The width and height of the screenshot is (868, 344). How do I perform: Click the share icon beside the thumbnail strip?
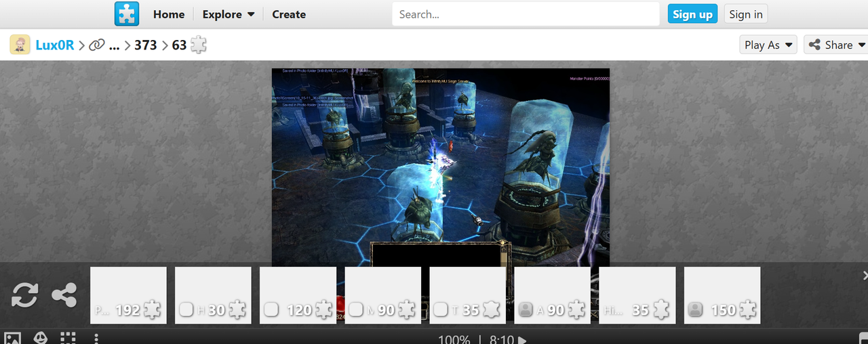(x=64, y=295)
